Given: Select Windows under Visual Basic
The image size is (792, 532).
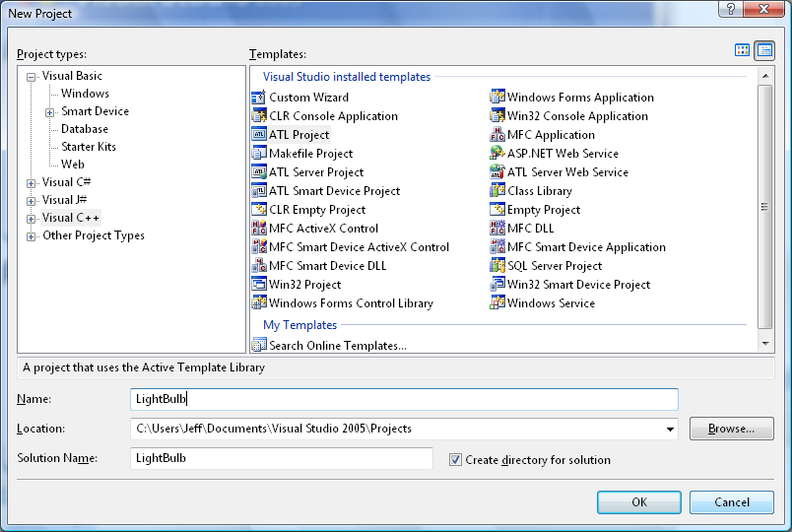Looking at the screenshot, I should tap(85, 94).
